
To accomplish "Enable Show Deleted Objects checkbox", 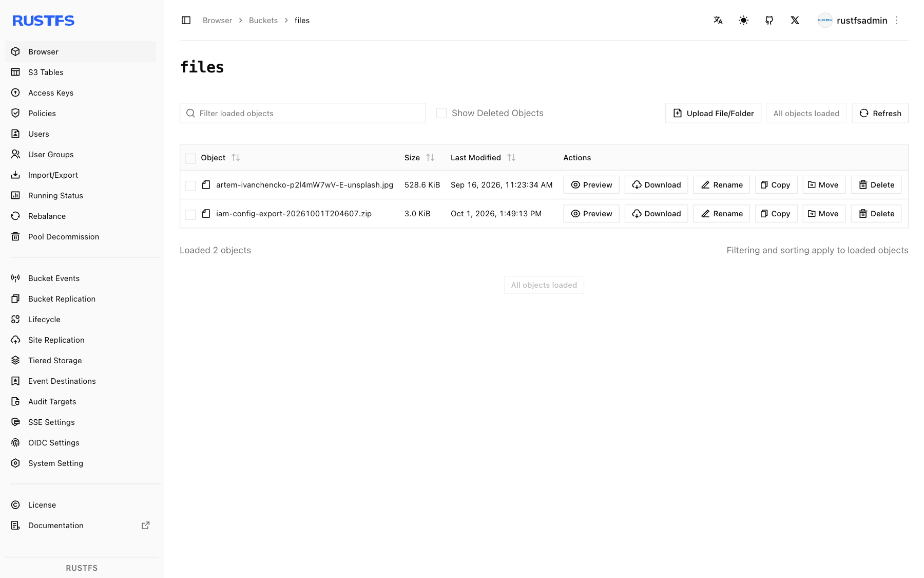I will (441, 113).
